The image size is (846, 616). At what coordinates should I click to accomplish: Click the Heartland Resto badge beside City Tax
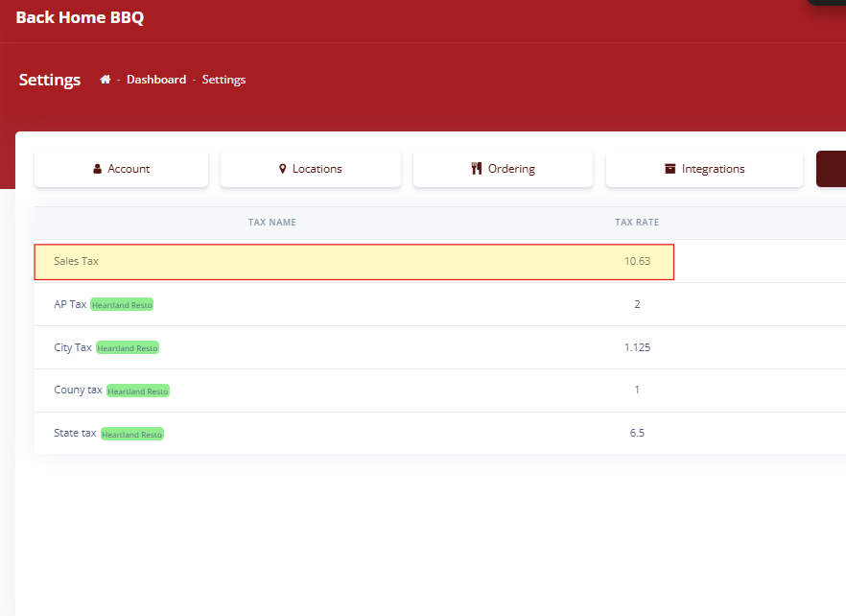click(x=128, y=348)
